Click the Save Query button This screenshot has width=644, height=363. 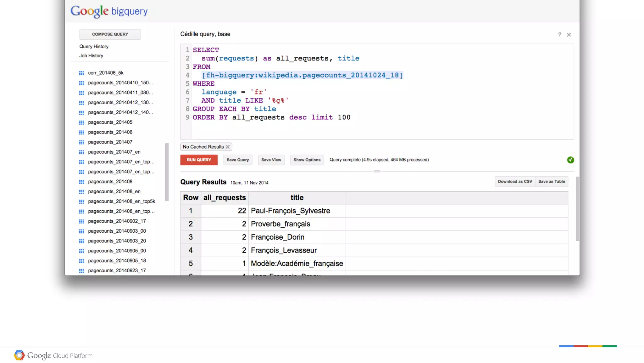[238, 160]
